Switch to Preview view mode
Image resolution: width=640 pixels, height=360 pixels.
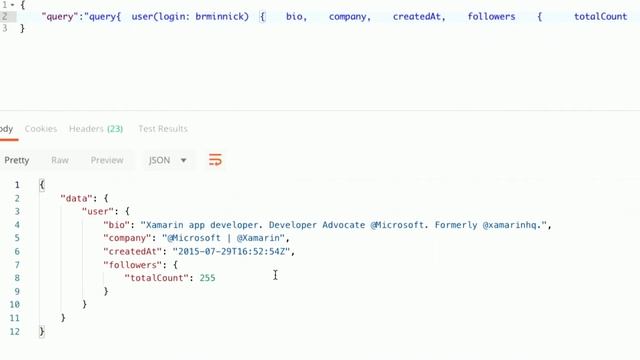107,160
